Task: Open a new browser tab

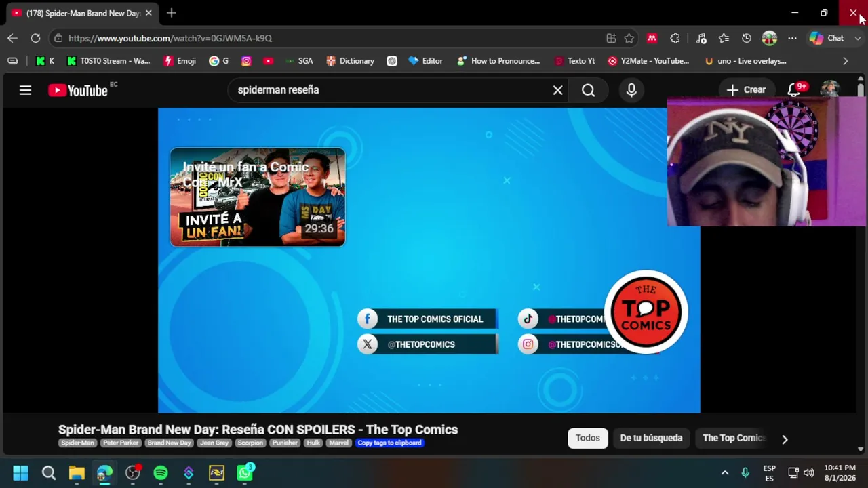Action: coord(172,13)
